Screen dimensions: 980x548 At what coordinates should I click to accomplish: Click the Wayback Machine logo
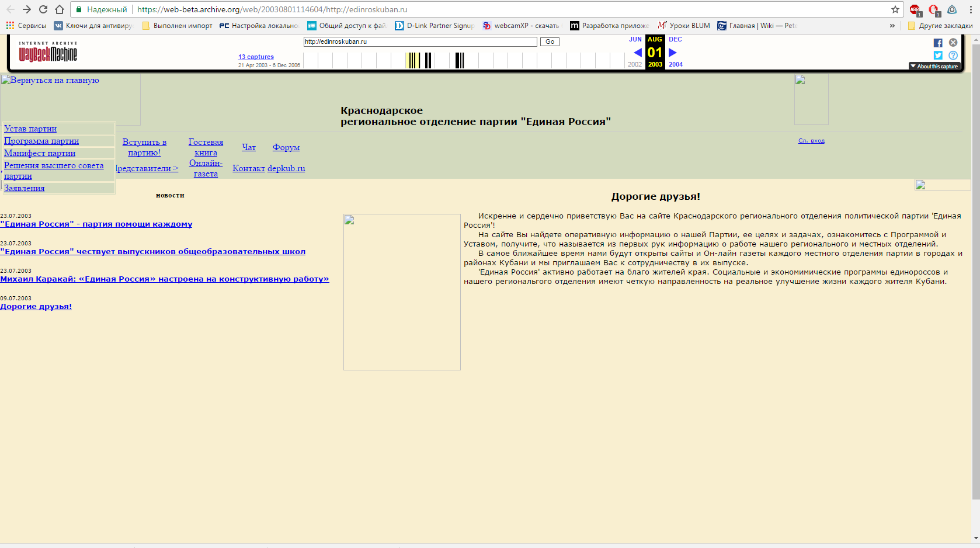[x=48, y=51]
